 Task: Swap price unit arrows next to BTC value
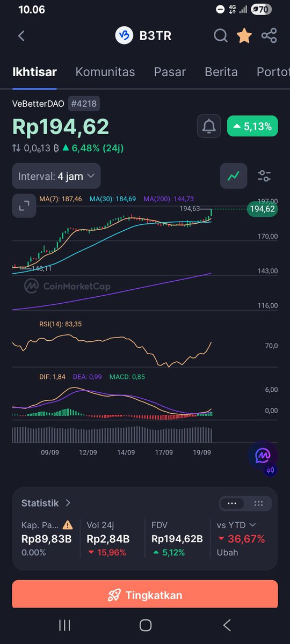point(17,148)
